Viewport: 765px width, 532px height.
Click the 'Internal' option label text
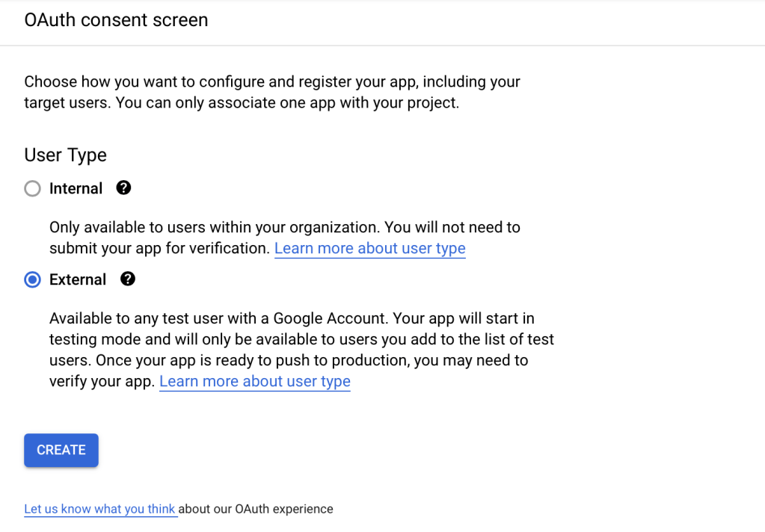pos(76,188)
